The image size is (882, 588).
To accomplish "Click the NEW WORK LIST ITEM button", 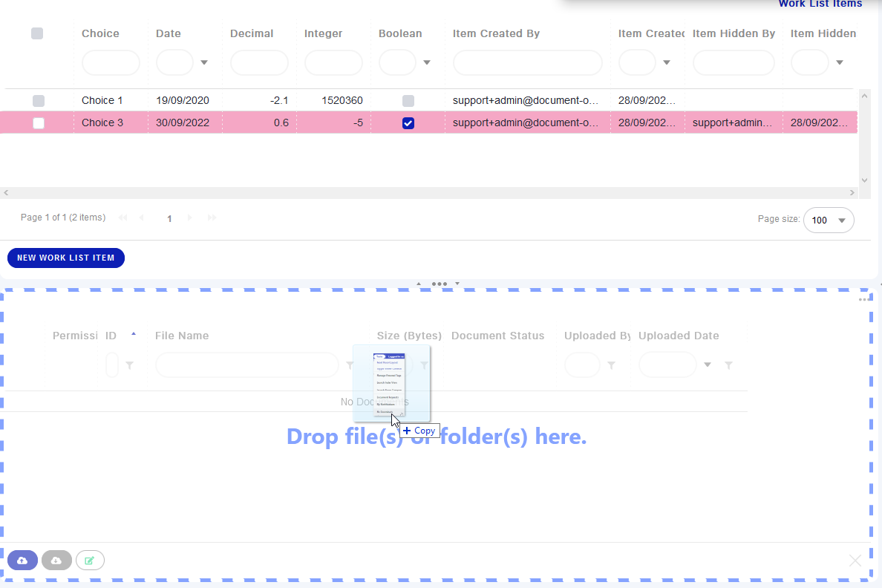I will [65, 258].
